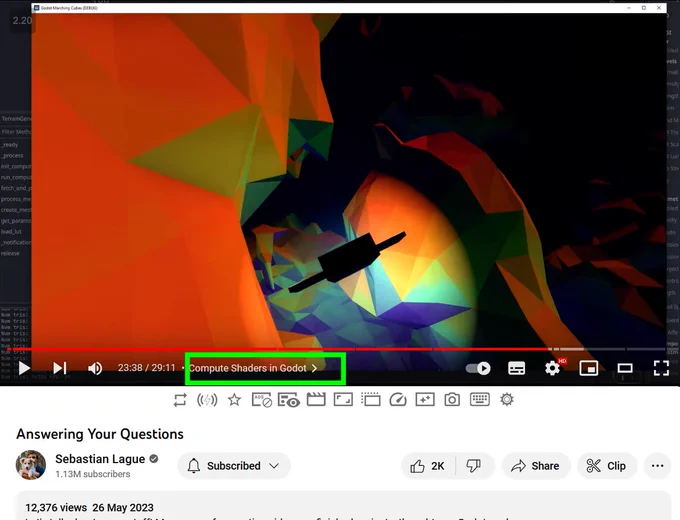Enable cinema mode clapperboard icon
The height and width of the screenshot is (520, 680).
click(316, 399)
